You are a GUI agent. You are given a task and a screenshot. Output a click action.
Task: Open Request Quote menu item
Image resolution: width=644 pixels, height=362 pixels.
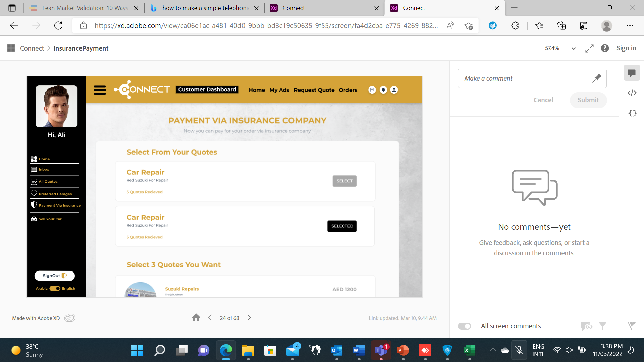pyautogui.click(x=314, y=90)
